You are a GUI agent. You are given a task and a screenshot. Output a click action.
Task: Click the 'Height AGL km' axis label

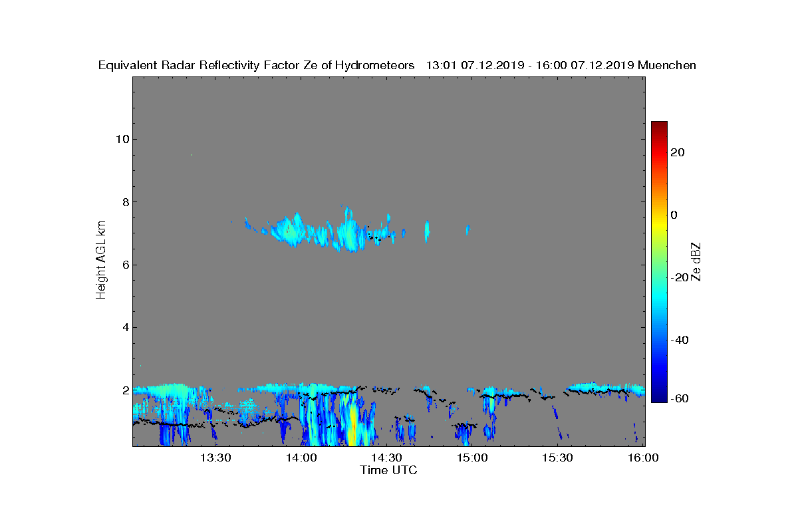click(x=101, y=261)
